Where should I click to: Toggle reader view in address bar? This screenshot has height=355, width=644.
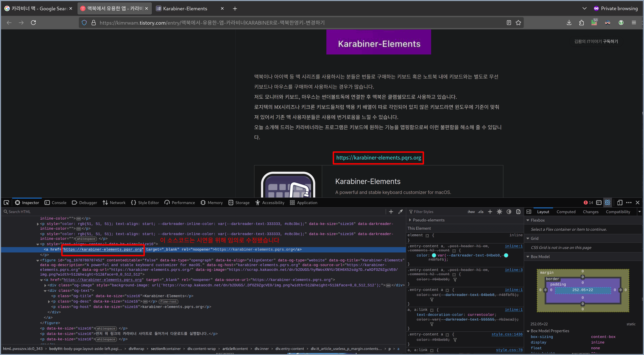pyautogui.click(x=508, y=23)
